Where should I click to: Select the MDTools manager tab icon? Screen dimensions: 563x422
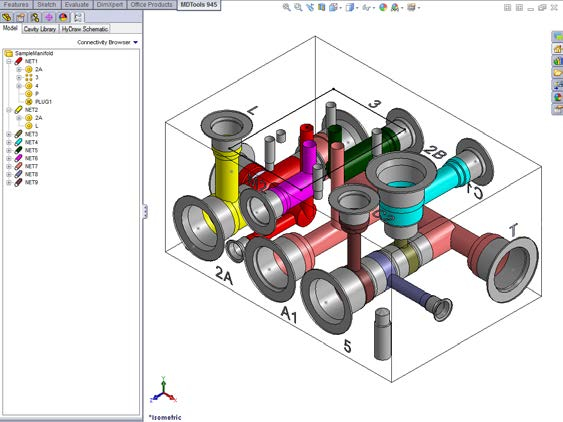[78, 17]
